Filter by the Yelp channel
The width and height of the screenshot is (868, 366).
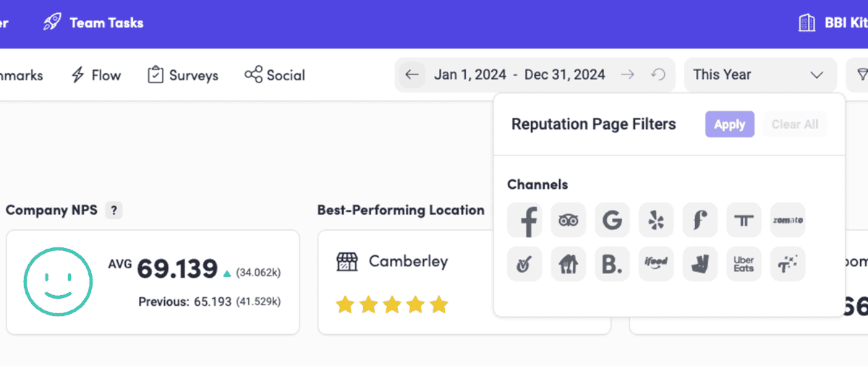click(656, 220)
